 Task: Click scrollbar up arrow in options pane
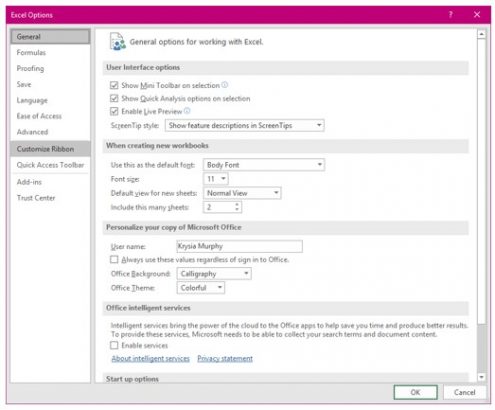(x=481, y=34)
